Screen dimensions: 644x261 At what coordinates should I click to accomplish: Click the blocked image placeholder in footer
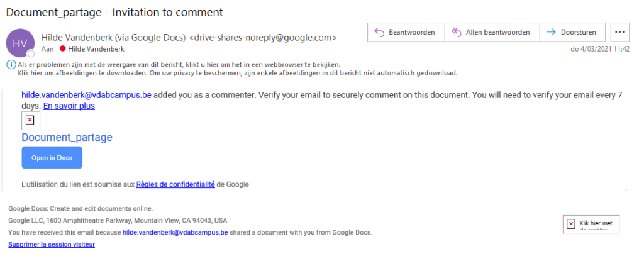[x=591, y=224]
